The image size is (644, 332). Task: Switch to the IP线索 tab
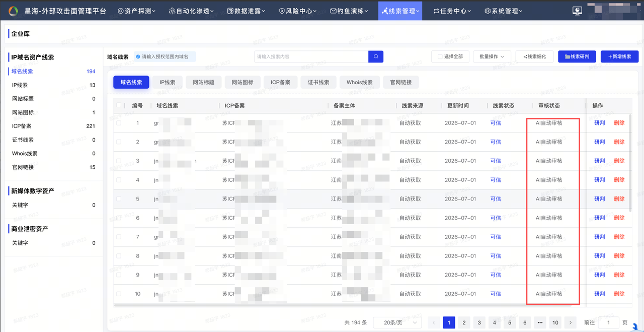[168, 82]
